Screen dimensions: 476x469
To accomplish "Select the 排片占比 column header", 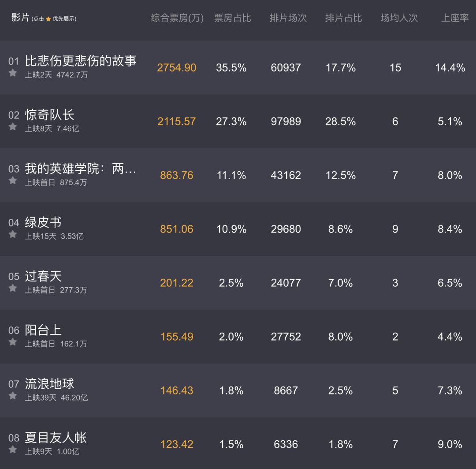I will (x=343, y=18).
